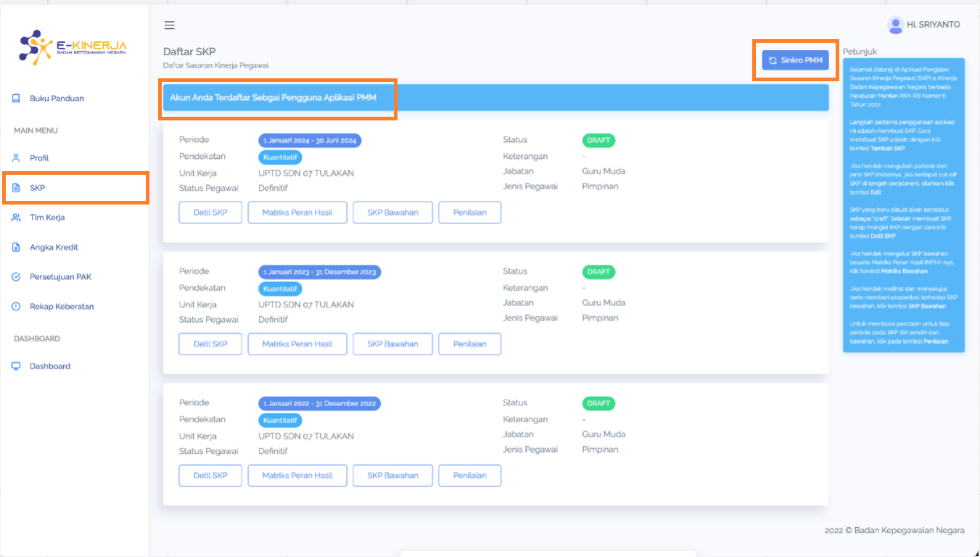Open SKP Bawahan for 2022 period
The image size is (980, 557).
click(x=392, y=475)
